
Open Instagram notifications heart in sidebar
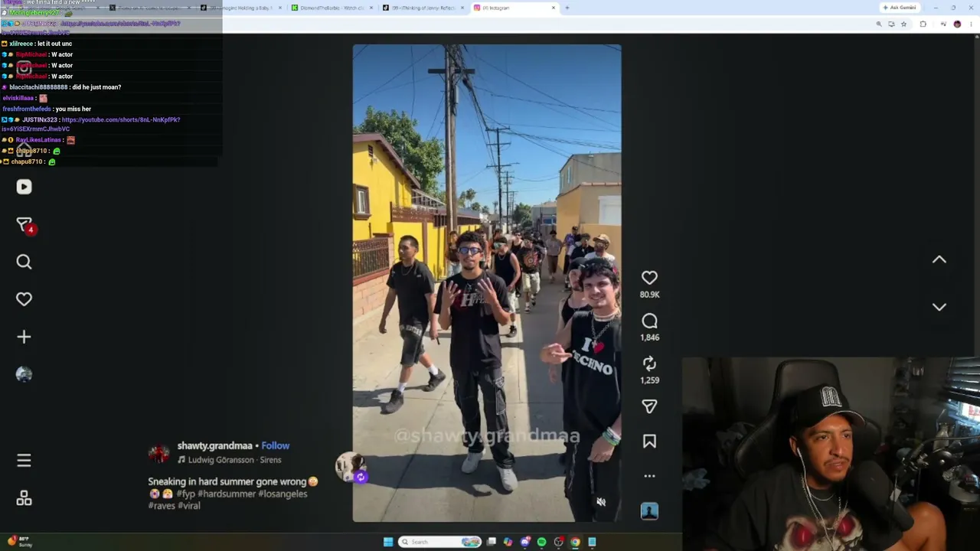point(24,299)
